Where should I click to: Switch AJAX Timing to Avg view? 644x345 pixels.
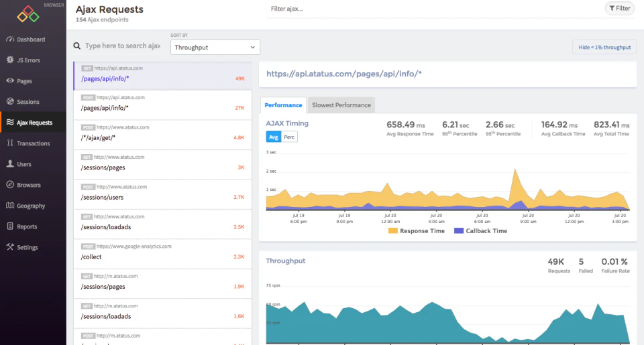click(273, 137)
